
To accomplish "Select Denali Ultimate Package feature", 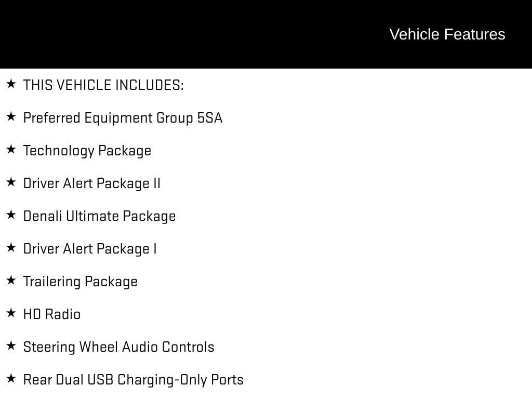I will tap(99, 216).
